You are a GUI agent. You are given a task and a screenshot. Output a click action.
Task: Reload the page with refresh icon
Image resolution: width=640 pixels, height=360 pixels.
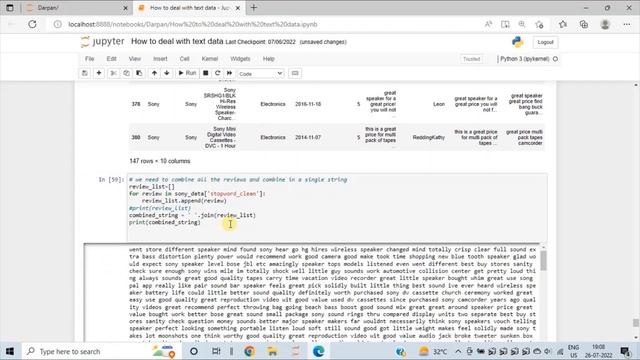click(32, 24)
